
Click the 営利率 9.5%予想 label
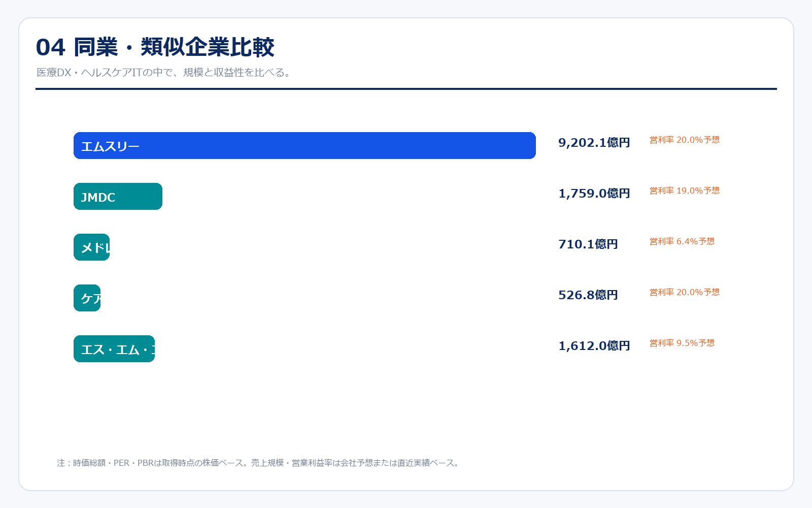682,343
